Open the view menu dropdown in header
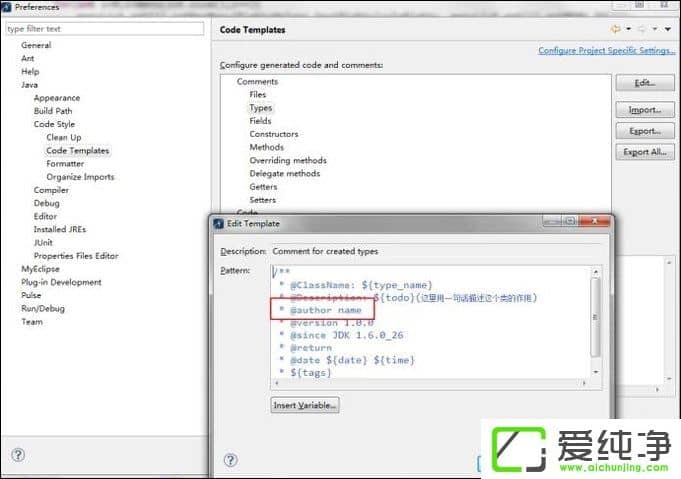This screenshot has width=681, height=479. point(668,29)
